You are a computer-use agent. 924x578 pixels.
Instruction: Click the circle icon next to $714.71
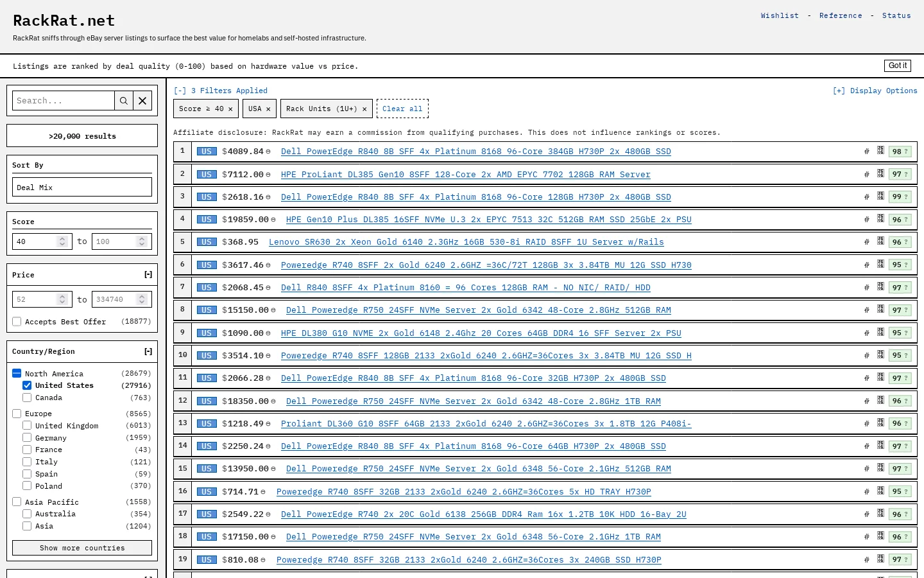pyautogui.click(x=263, y=492)
